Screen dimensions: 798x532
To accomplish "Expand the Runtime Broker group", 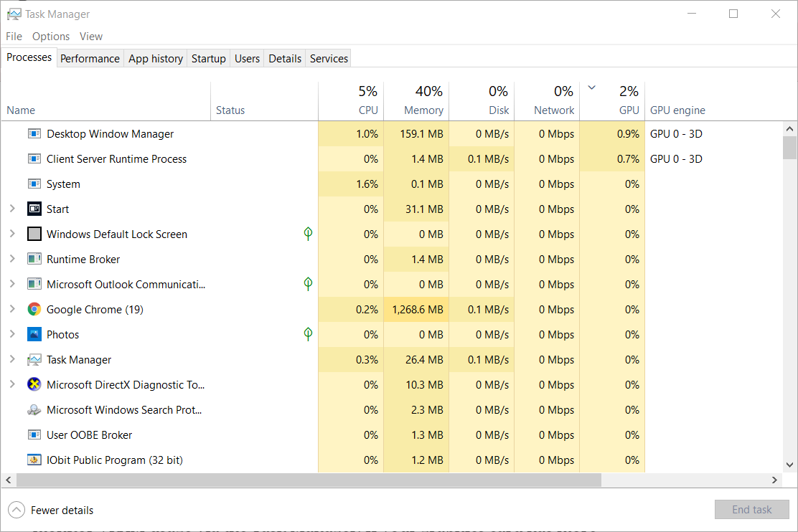I will [12, 259].
